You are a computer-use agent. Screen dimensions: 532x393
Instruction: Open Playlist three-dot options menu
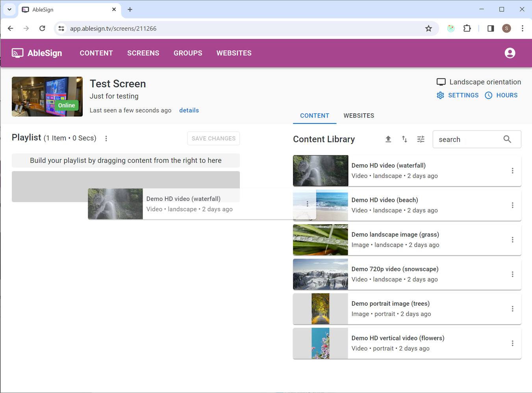(x=106, y=138)
